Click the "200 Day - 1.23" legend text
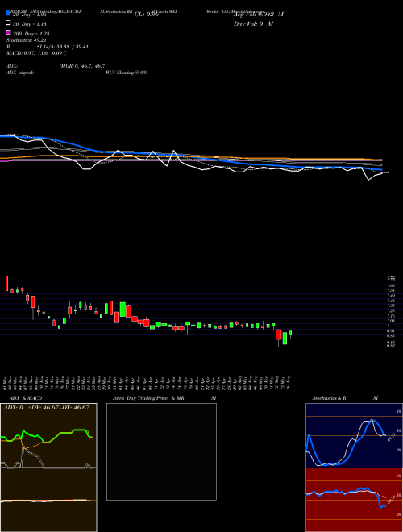 tap(31, 34)
